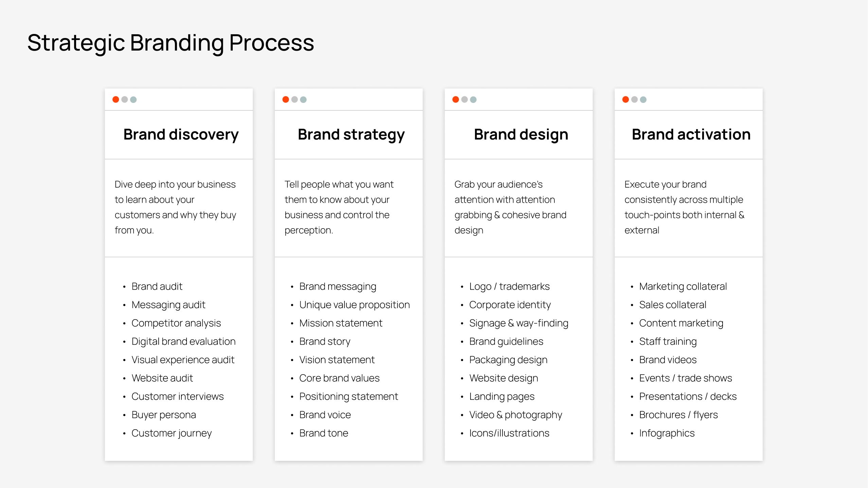Select the Brand activation heading

coord(691,134)
